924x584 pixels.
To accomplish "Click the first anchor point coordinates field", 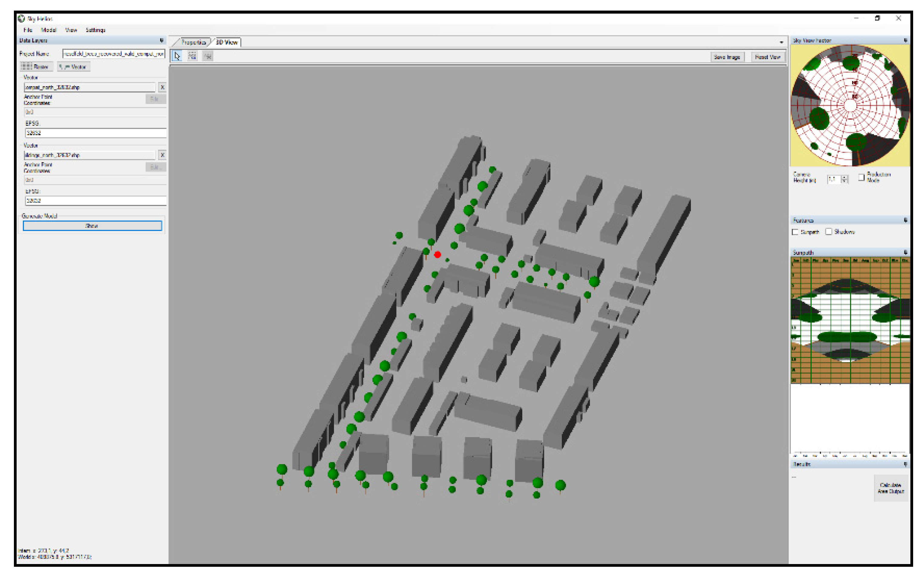I will coord(96,112).
